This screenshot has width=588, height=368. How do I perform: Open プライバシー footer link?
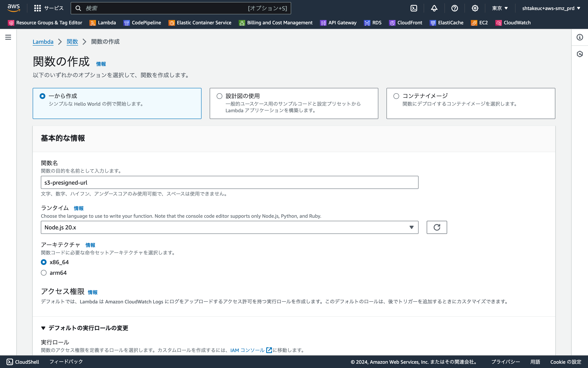pos(505,362)
